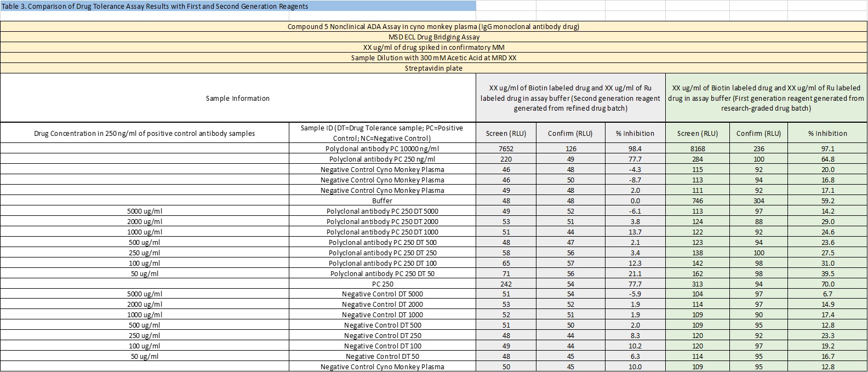Click the % Inhibition value 23.3
The height and width of the screenshot is (372, 868).
pyautogui.click(x=827, y=336)
